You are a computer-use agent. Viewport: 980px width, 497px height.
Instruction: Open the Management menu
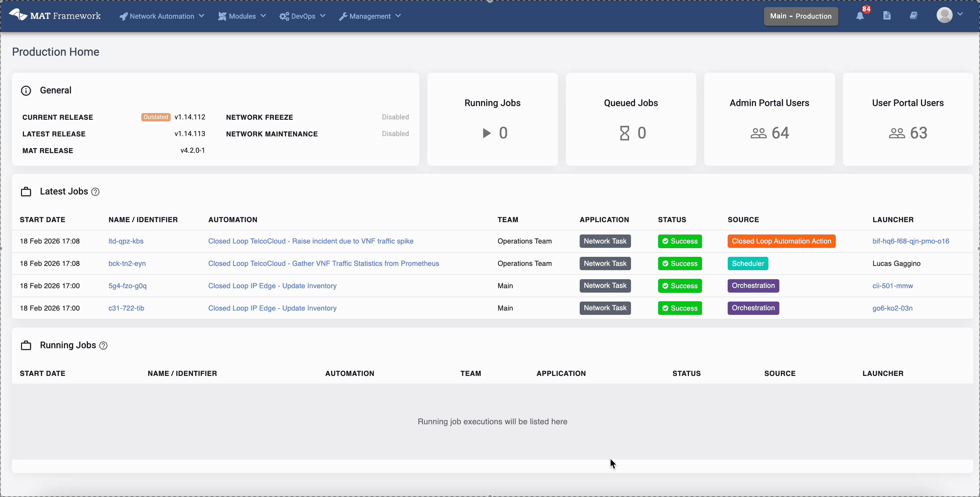coord(370,16)
